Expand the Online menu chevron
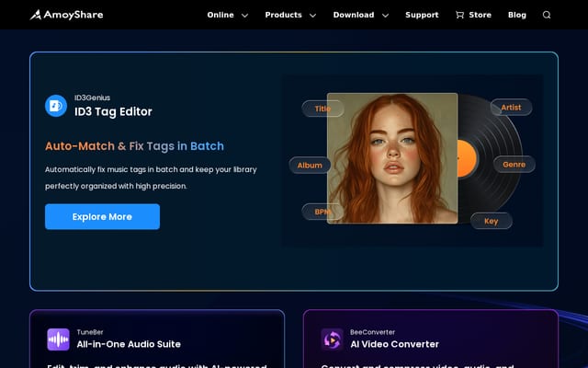The image size is (588, 368). click(x=245, y=16)
